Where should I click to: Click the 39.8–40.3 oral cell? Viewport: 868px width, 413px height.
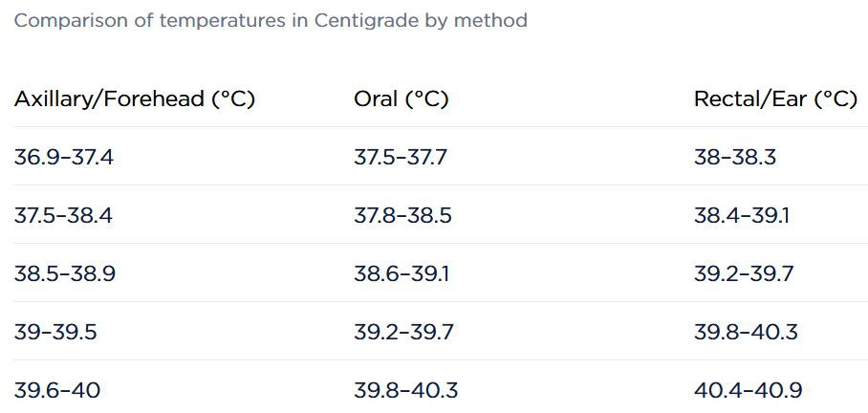pyautogui.click(x=405, y=391)
